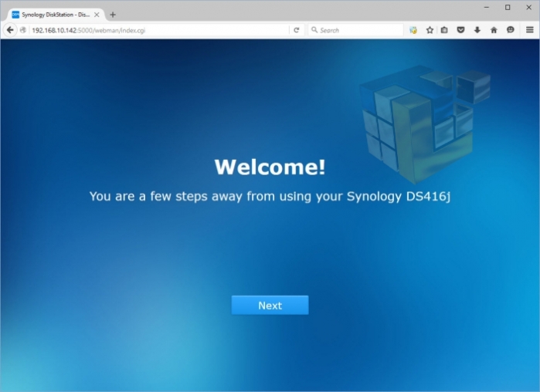Maximize the browser window
This screenshot has height=392, width=540.
coord(508,7)
